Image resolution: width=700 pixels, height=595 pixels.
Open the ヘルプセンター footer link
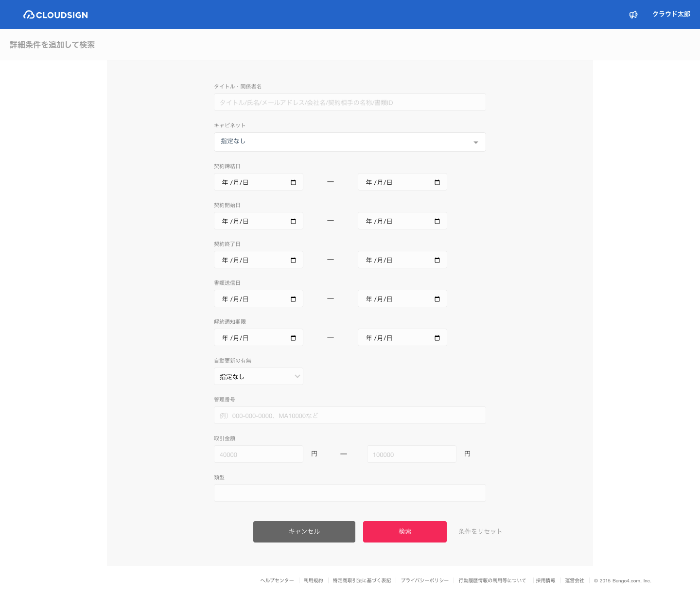point(277,580)
